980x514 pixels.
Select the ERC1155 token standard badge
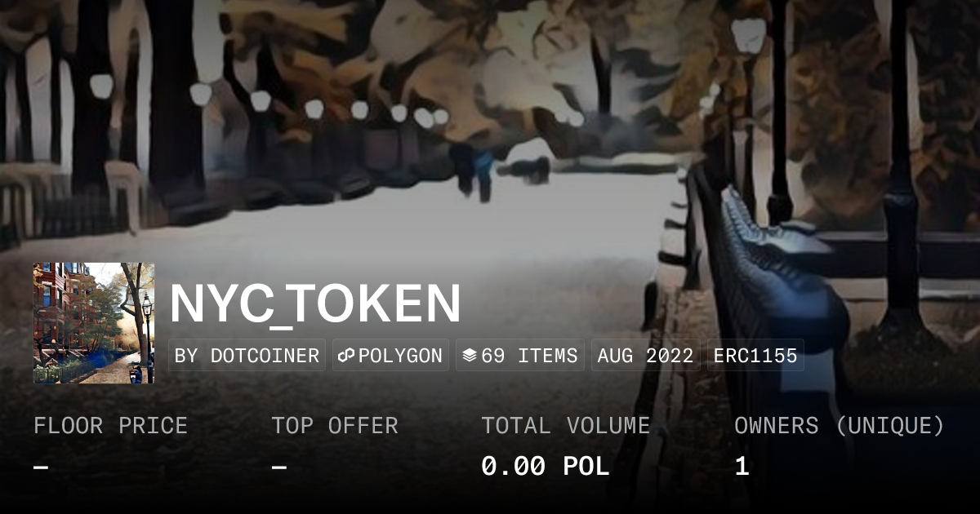click(755, 356)
